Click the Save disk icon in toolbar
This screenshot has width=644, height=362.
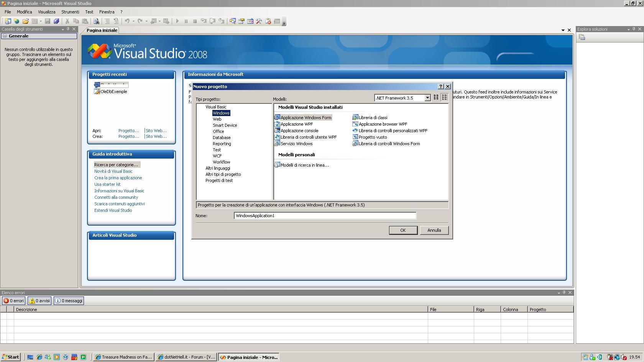(48, 21)
